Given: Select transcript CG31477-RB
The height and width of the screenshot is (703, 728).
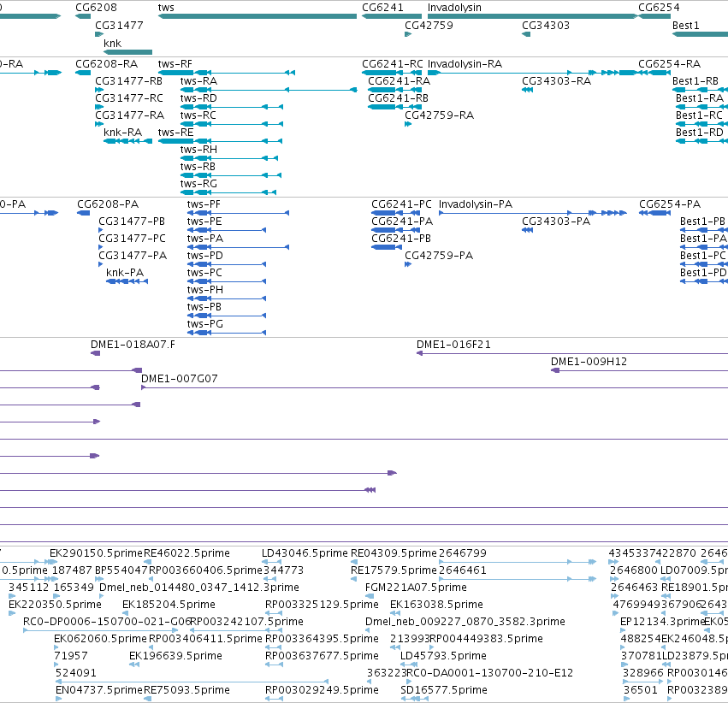Looking at the screenshot, I should pos(99,90).
